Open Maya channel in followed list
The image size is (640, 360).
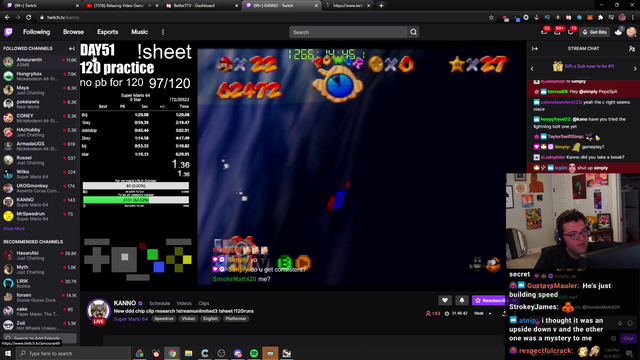point(40,90)
